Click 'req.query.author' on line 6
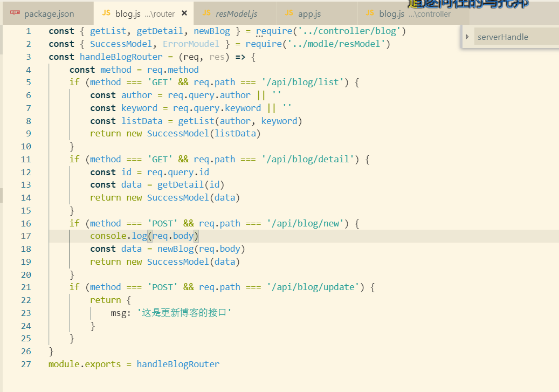 (x=209, y=95)
